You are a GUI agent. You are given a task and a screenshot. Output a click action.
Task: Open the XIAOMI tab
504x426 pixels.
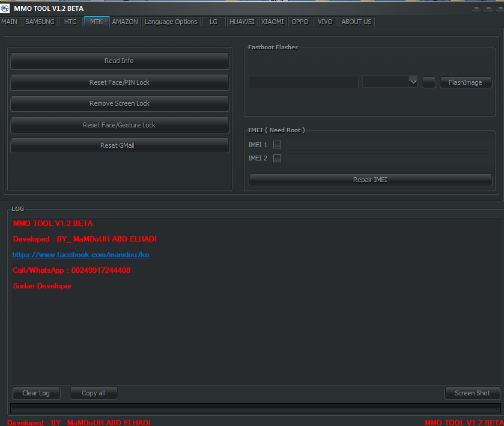(x=273, y=22)
